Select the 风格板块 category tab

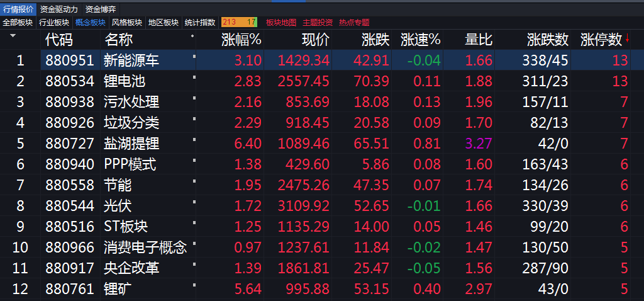tap(127, 22)
